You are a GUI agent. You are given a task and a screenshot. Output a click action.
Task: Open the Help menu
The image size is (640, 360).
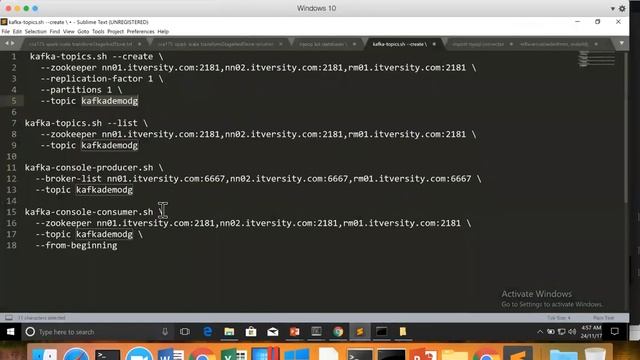click(163, 31)
